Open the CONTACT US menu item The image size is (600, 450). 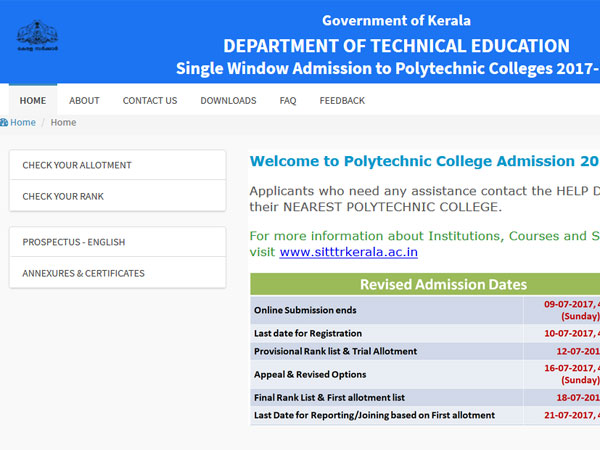tap(150, 101)
